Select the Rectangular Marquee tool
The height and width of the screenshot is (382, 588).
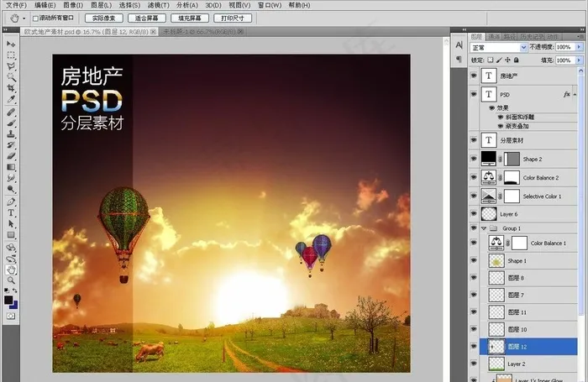coord(11,55)
